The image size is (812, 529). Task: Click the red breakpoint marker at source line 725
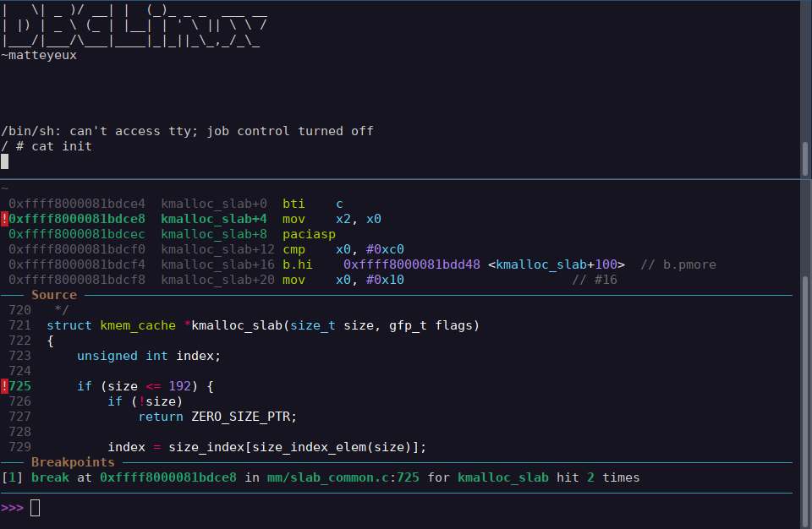point(5,386)
